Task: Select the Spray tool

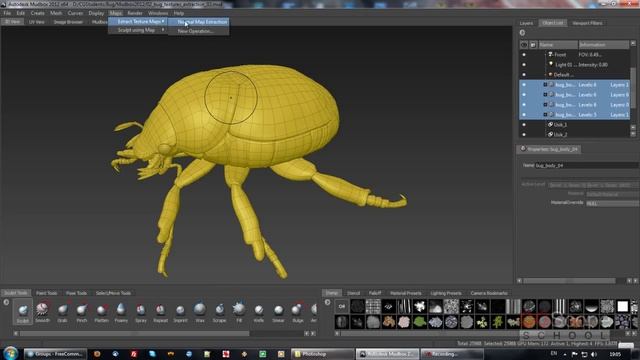Action: 141,312
